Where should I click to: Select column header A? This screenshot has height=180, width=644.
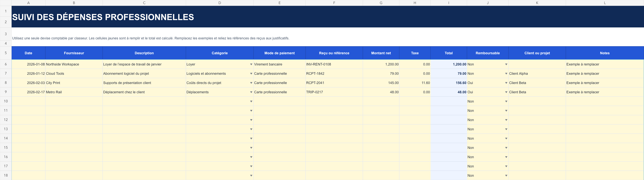tap(29, 3)
